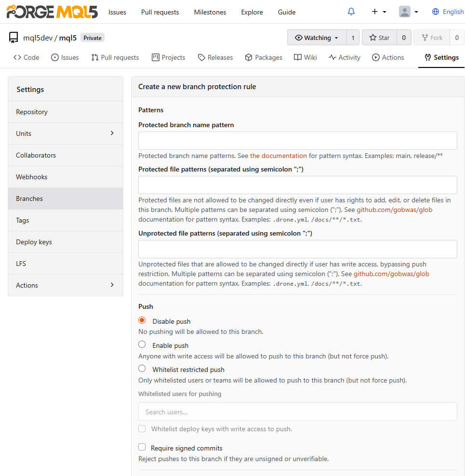Open the user avatar menu

coord(408,12)
